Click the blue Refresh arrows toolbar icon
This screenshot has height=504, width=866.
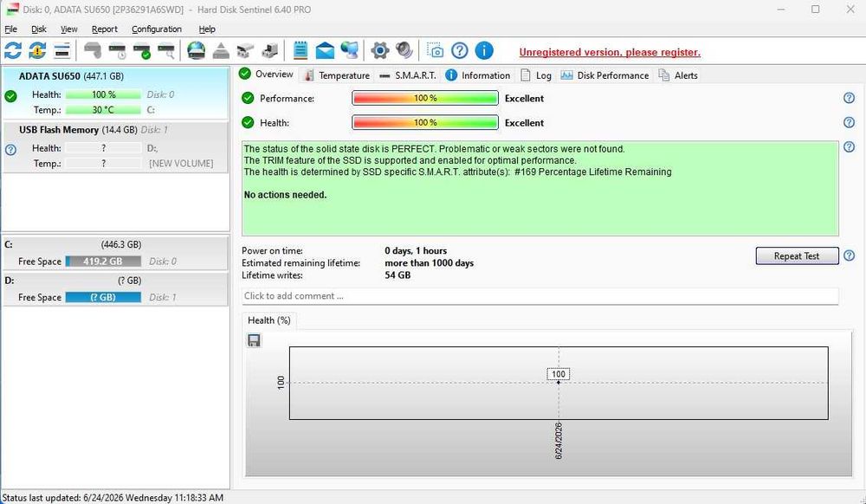pyautogui.click(x=13, y=51)
